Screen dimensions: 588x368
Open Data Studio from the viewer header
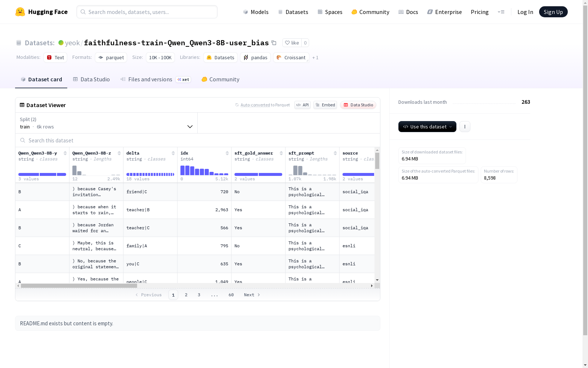pos(358,105)
